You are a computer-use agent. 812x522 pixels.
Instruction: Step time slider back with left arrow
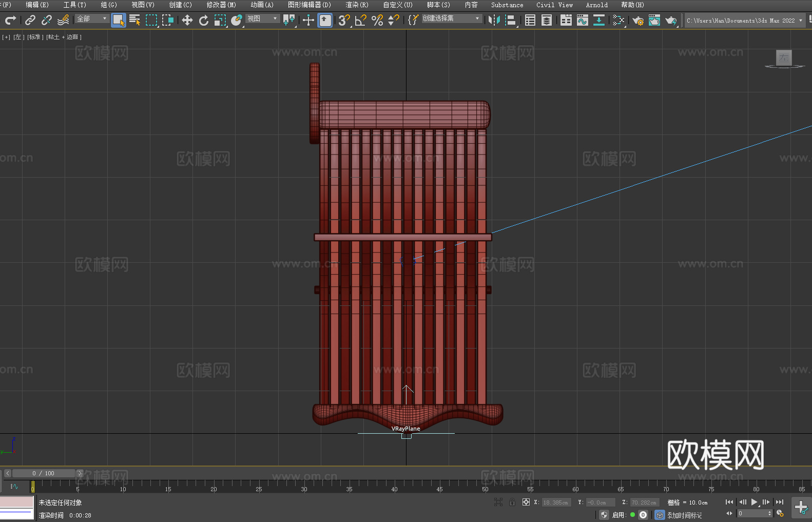[7, 473]
